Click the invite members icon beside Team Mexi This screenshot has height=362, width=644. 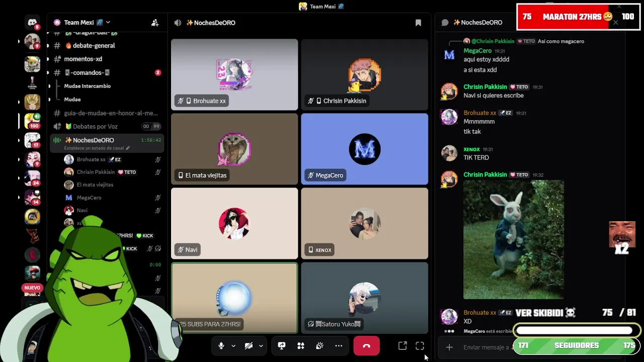pos(155,23)
